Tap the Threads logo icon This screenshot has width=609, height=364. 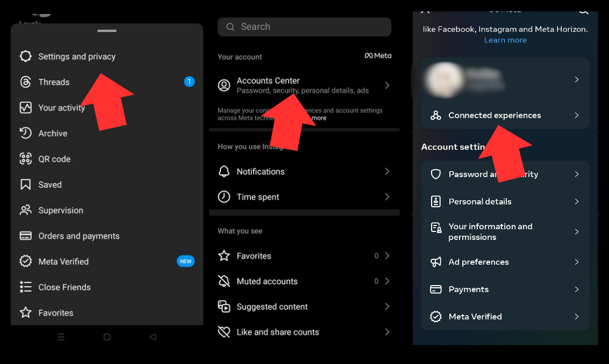point(26,82)
